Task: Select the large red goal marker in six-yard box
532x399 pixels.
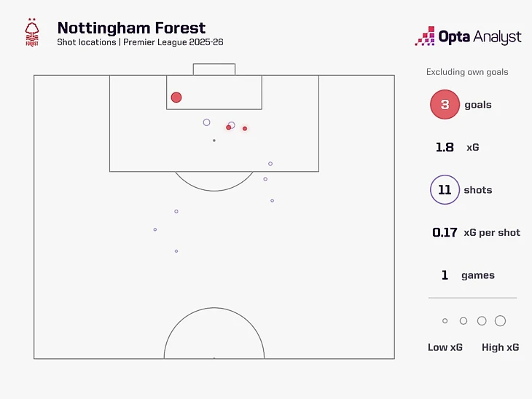Action: pyautogui.click(x=176, y=98)
